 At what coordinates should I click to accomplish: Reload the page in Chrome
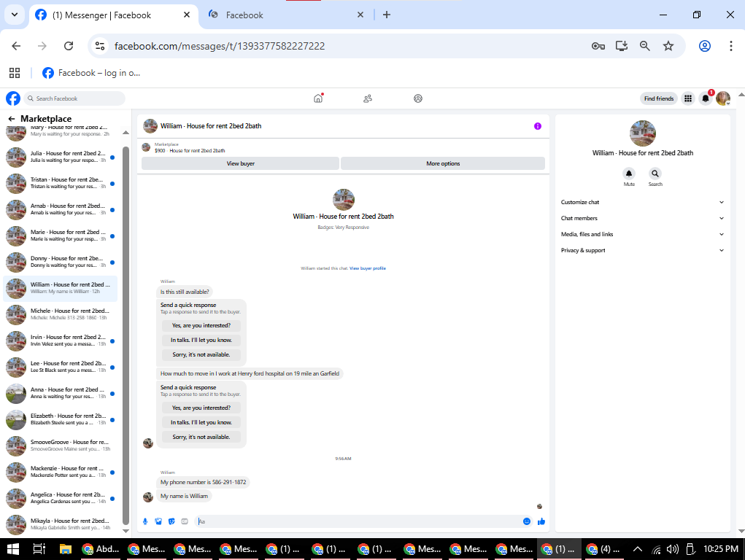69,46
